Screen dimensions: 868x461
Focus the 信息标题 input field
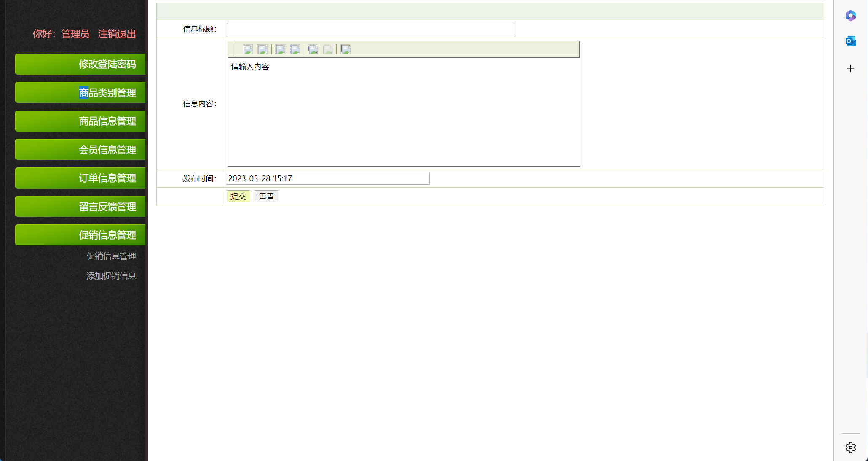pyautogui.click(x=370, y=29)
